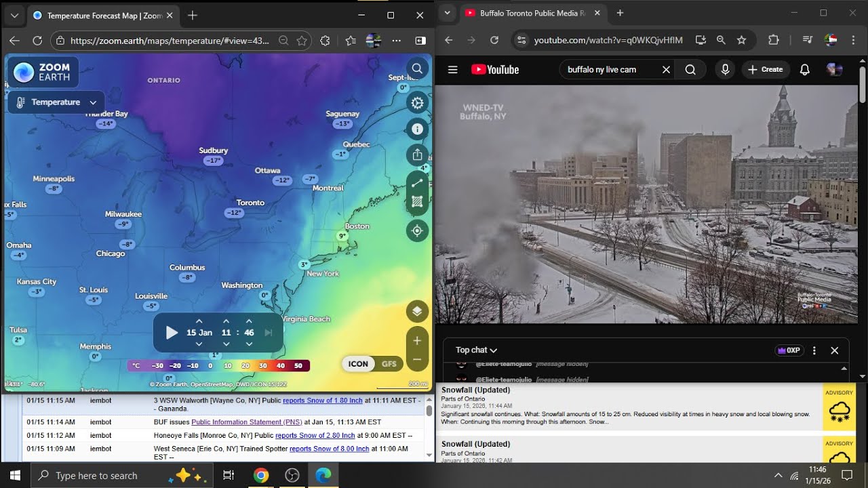The height and width of the screenshot is (488, 868).
Task: Open a new Edge tab
Action: (193, 16)
